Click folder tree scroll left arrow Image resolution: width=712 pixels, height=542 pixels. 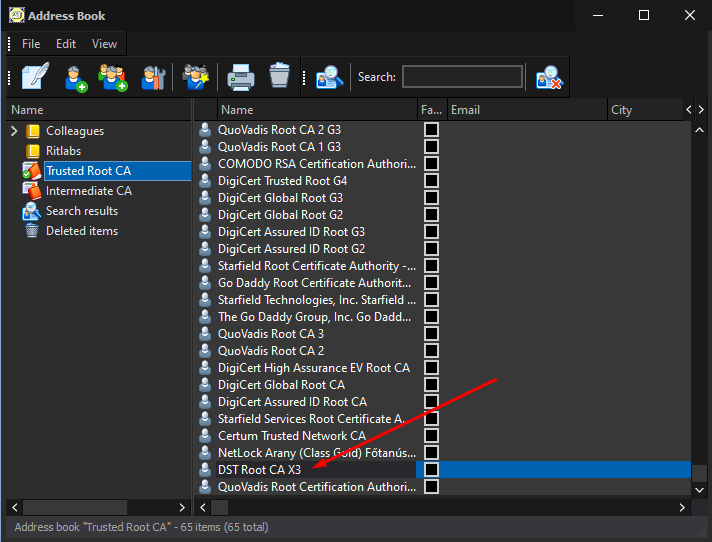point(15,508)
